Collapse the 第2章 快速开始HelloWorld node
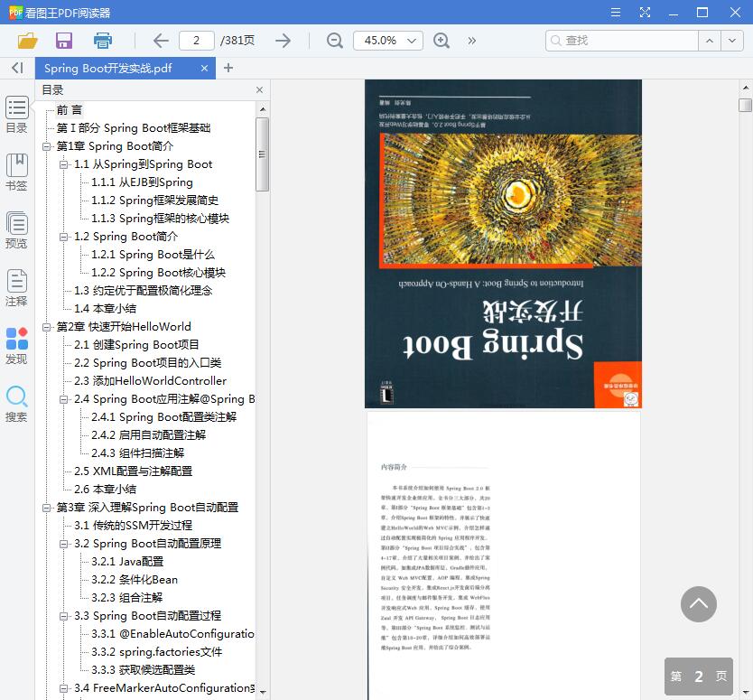Viewport: 753px width, 700px height. 46,327
